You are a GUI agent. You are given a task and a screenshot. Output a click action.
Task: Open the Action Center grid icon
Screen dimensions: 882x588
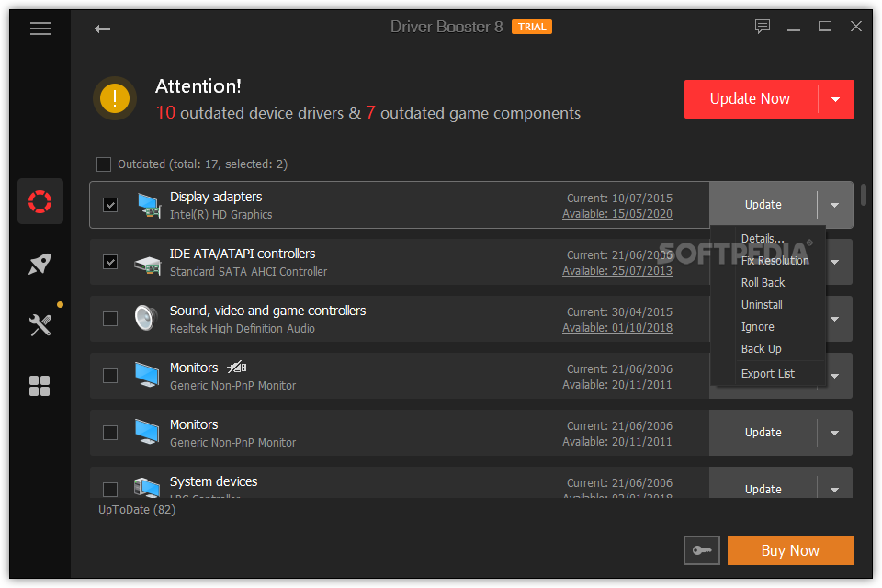[40, 386]
